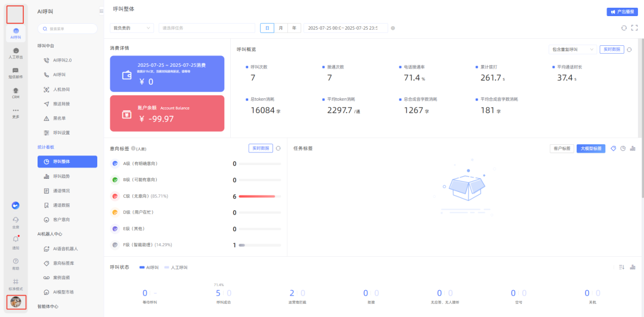Select the 年 period toggle
This screenshot has width=644, height=317.
(x=294, y=28)
